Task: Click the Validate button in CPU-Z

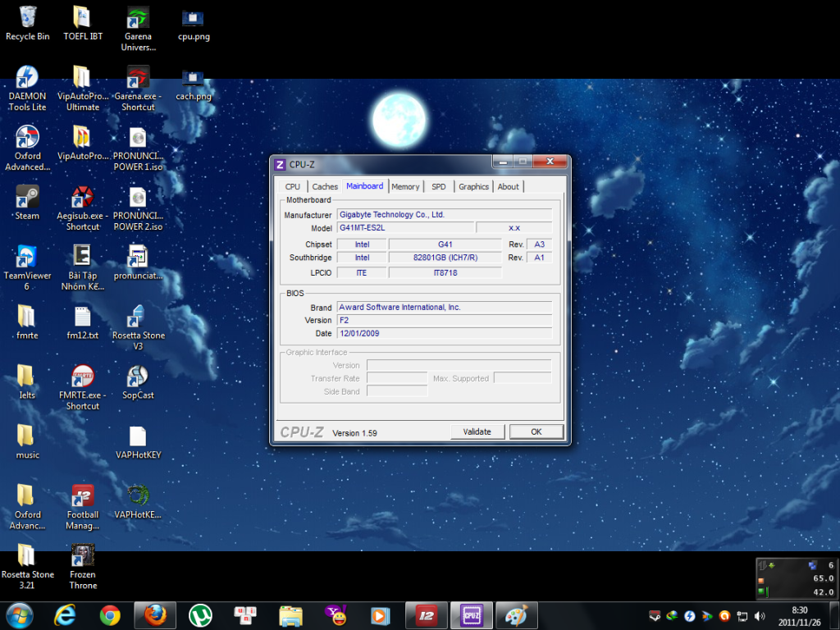Action: click(x=477, y=431)
